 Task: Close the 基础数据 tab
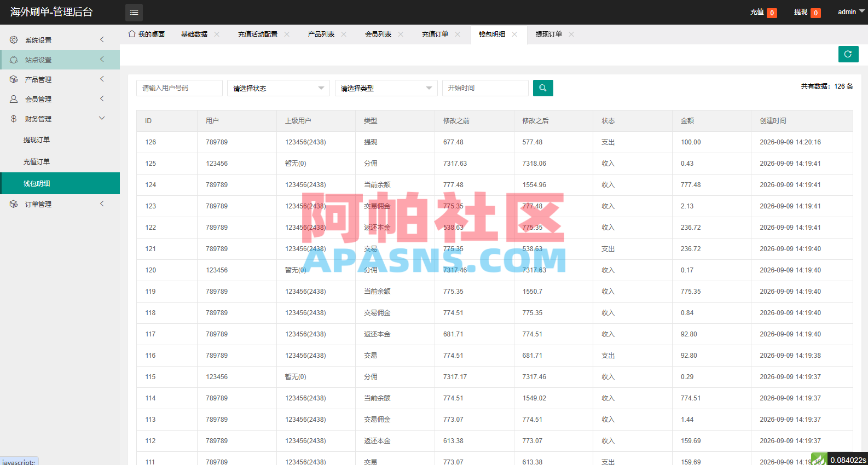[x=217, y=34]
